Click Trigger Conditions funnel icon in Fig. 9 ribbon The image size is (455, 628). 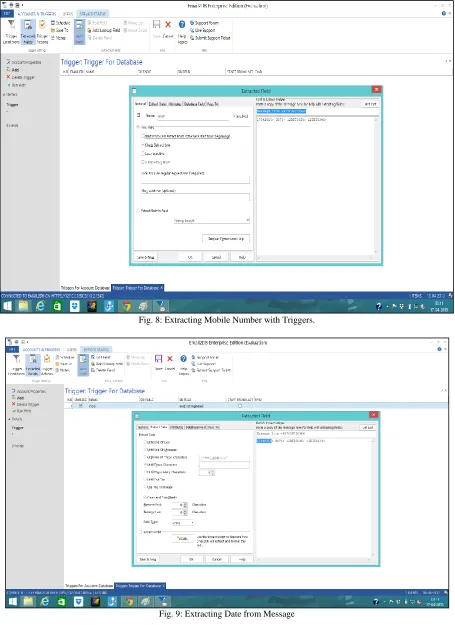[x=16, y=359]
